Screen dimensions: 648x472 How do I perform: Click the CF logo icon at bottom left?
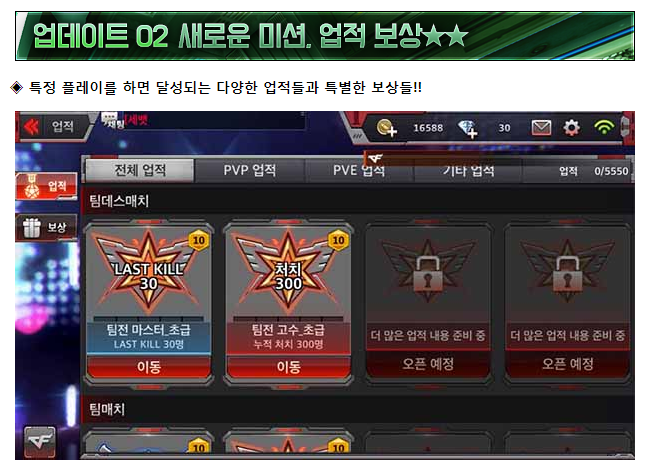tap(39, 442)
